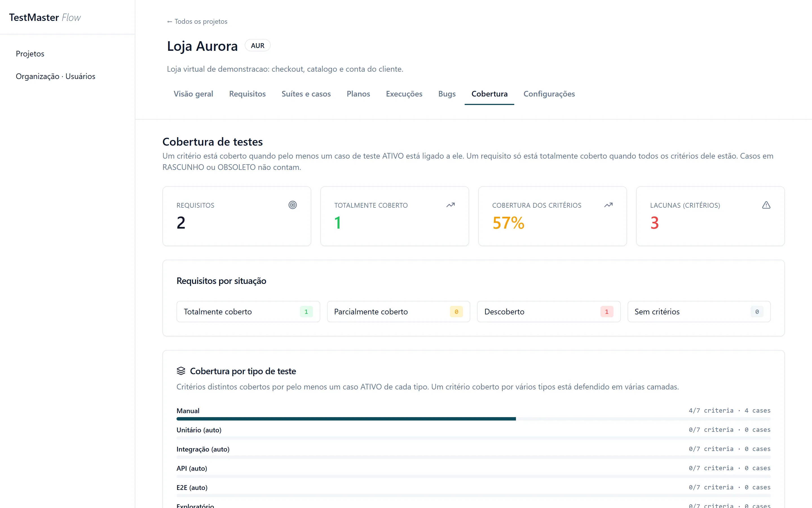Screen dimensions: 812x508
Task: Select the Parcialmente coberto status tile
Action: coord(398,312)
